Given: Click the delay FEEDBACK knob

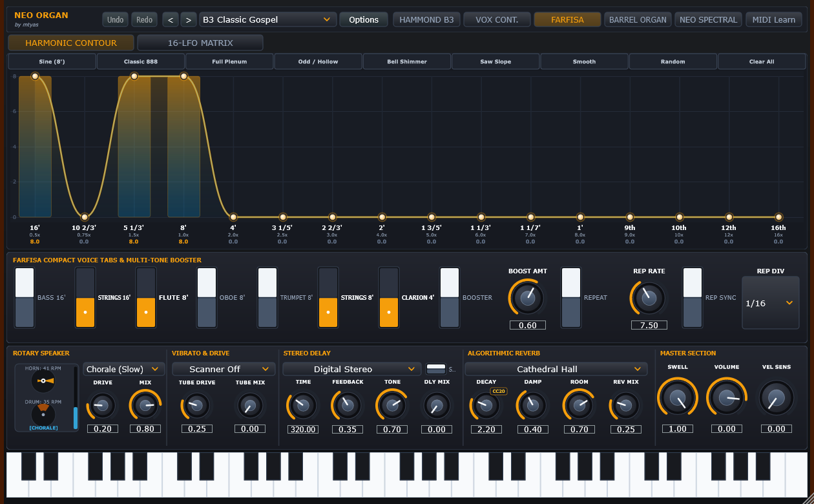Looking at the screenshot, I should 348,406.
